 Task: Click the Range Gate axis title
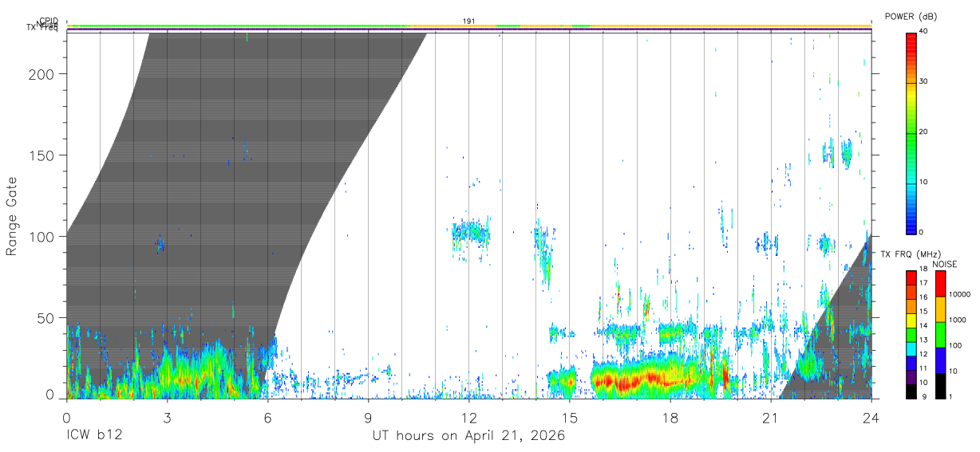(x=12, y=217)
